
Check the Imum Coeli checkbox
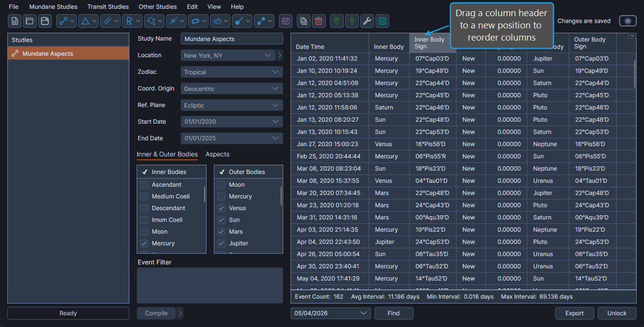(x=144, y=220)
